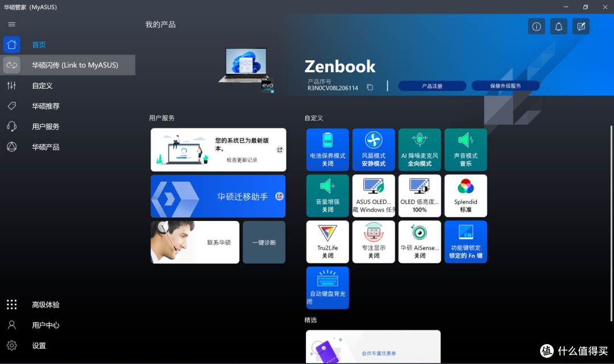This screenshot has width=614, height=364.
Task: Toggle 声音模式 音乐 tile
Action: [466, 150]
